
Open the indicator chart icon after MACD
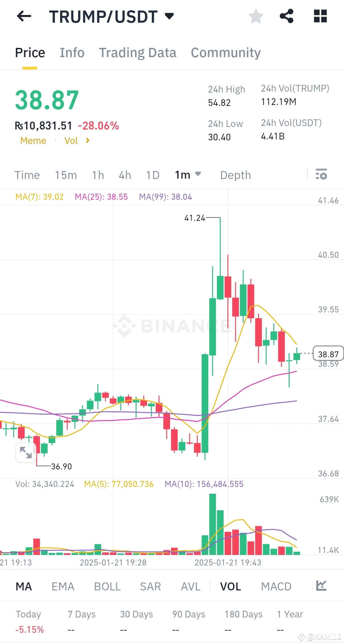tap(321, 586)
